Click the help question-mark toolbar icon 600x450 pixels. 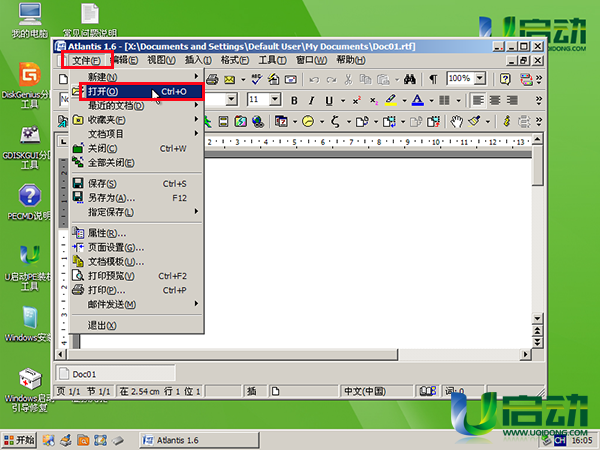pyautogui.click(x=505, y=79)
